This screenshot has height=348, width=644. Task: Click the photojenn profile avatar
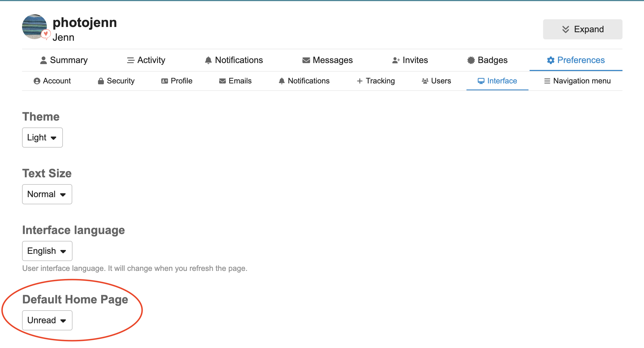pos(34,27)
